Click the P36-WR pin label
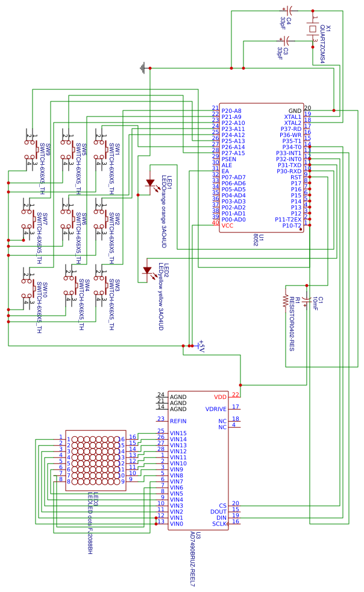This screenshot has width=364, height=592. 291,135
